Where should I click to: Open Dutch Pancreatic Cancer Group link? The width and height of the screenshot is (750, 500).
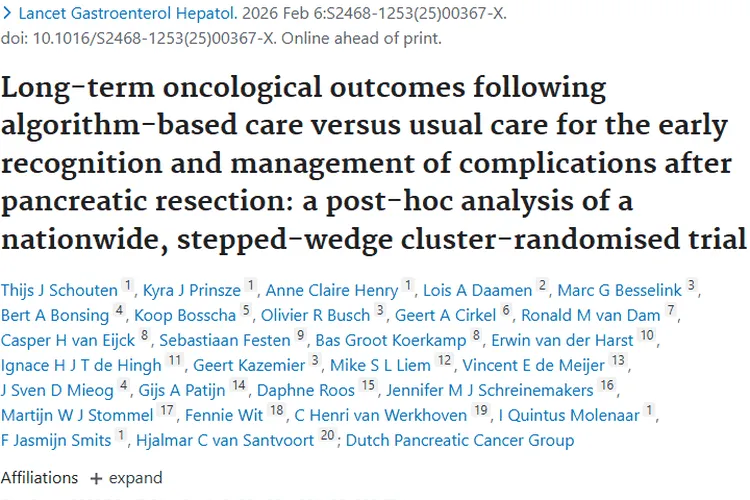460,438
